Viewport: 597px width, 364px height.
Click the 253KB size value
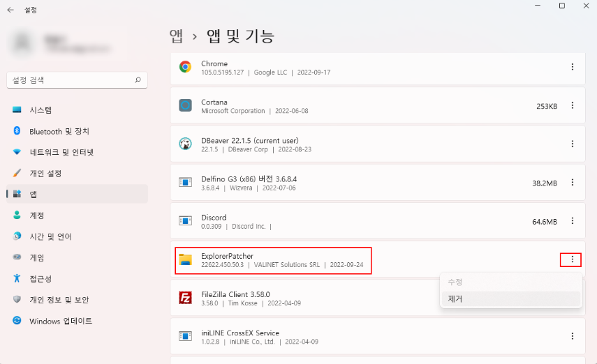click(547, 107)
